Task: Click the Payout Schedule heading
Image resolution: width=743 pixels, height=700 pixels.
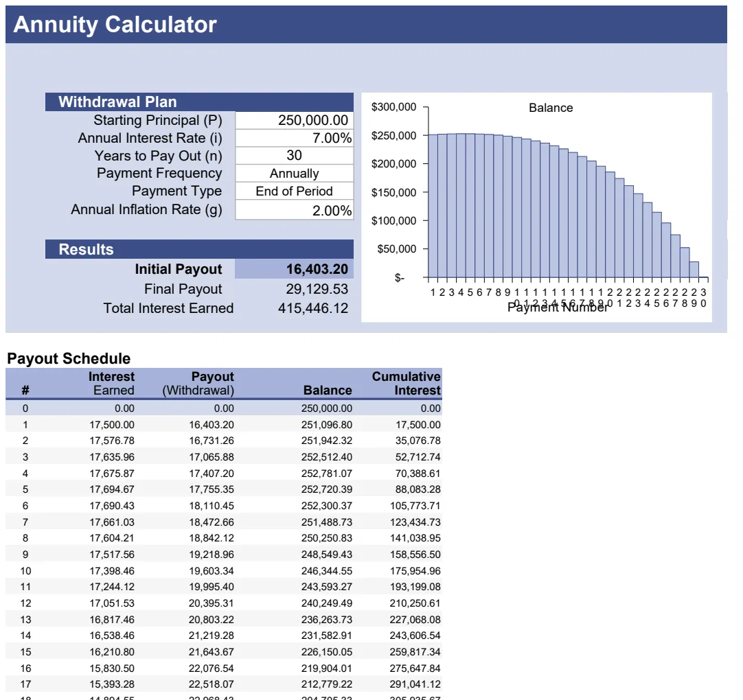Action: (x=69, y=358)
